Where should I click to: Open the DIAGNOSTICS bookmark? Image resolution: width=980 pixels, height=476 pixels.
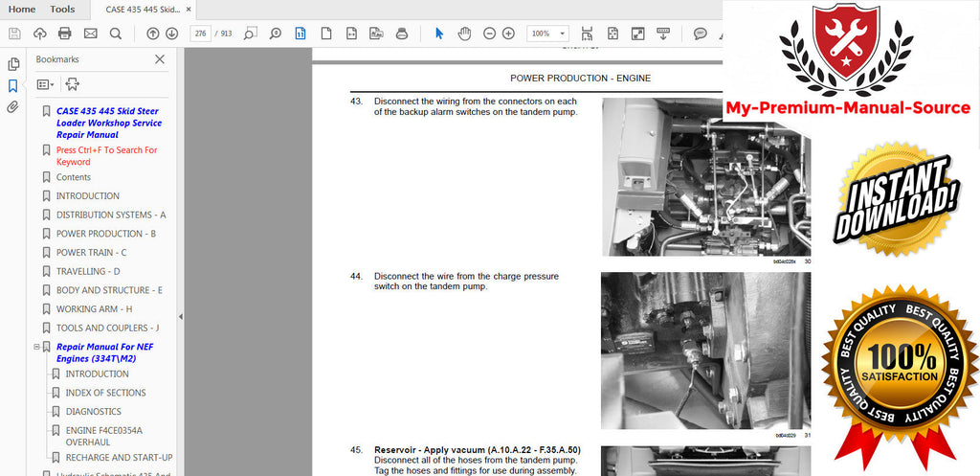pyautogui.click(x=94, y=412)
